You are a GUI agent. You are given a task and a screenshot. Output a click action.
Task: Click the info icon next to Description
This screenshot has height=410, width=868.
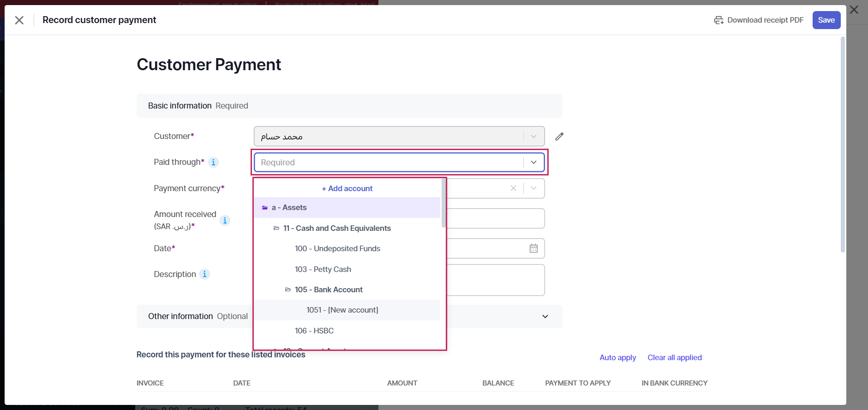pos(204,274)
